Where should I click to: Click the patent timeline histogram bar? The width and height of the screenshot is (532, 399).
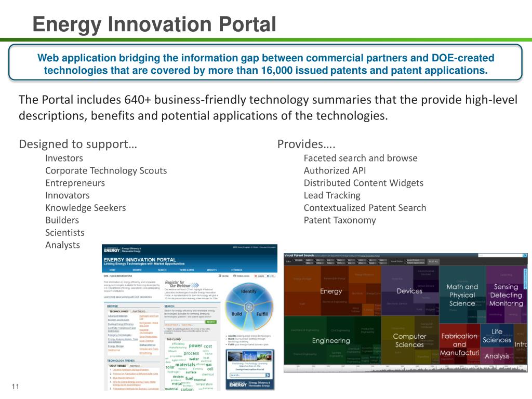[405, 368]
